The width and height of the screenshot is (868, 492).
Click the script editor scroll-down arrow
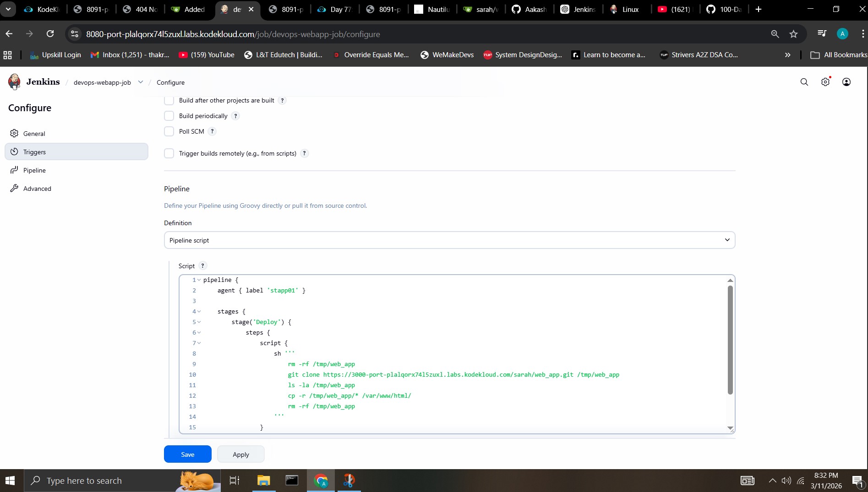[x=730, y=428]
